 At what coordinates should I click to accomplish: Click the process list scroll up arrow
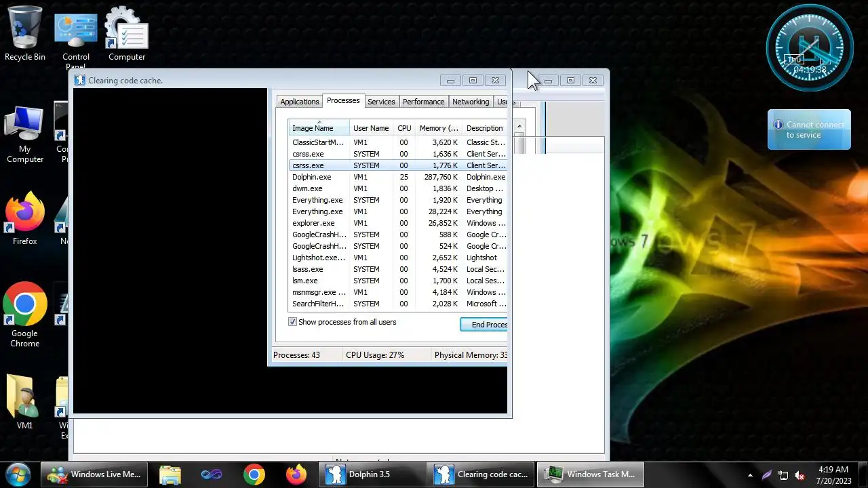[520, 127]
